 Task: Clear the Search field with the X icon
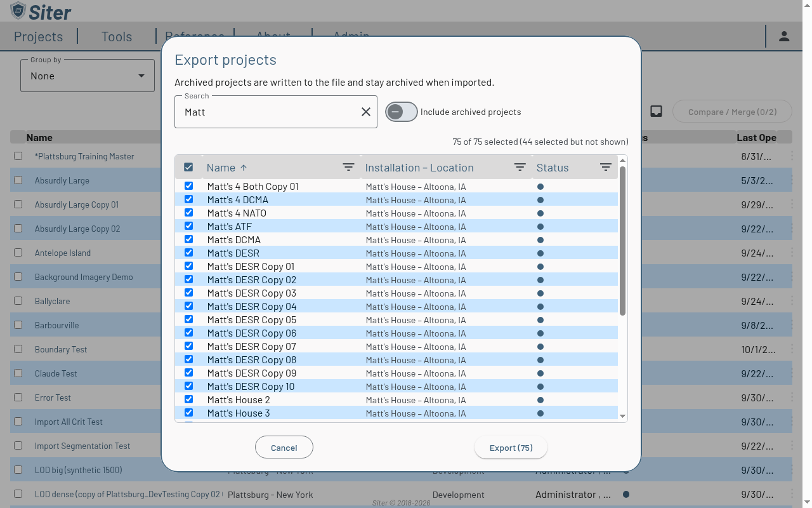click(366, 112)
